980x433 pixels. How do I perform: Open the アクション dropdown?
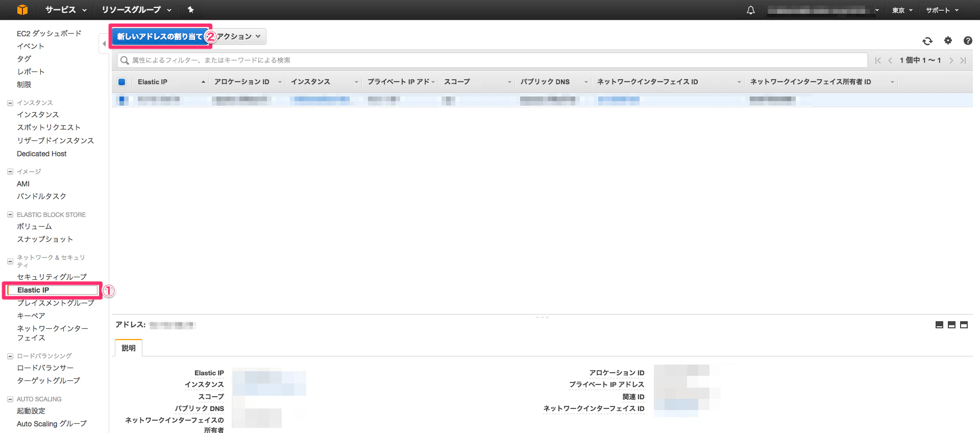coord(239,36)
